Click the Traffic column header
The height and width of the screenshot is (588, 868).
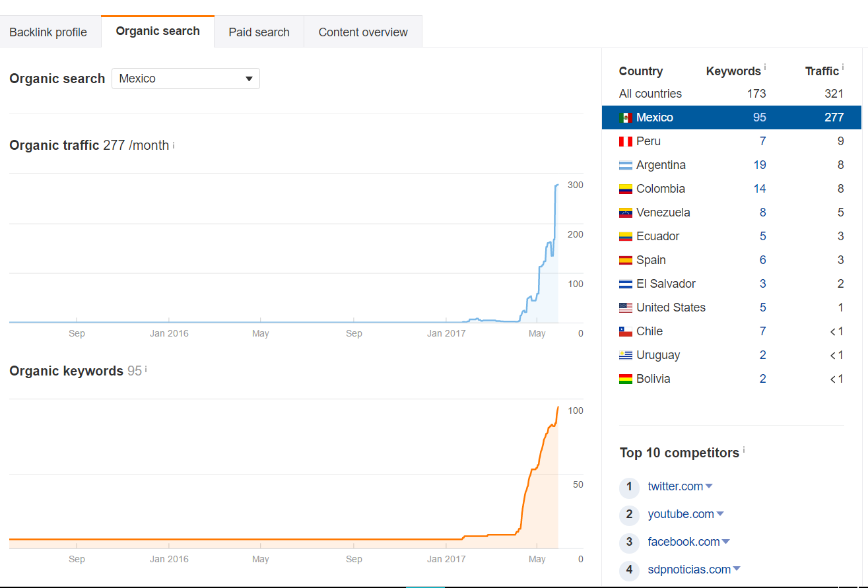pos(822,71)
